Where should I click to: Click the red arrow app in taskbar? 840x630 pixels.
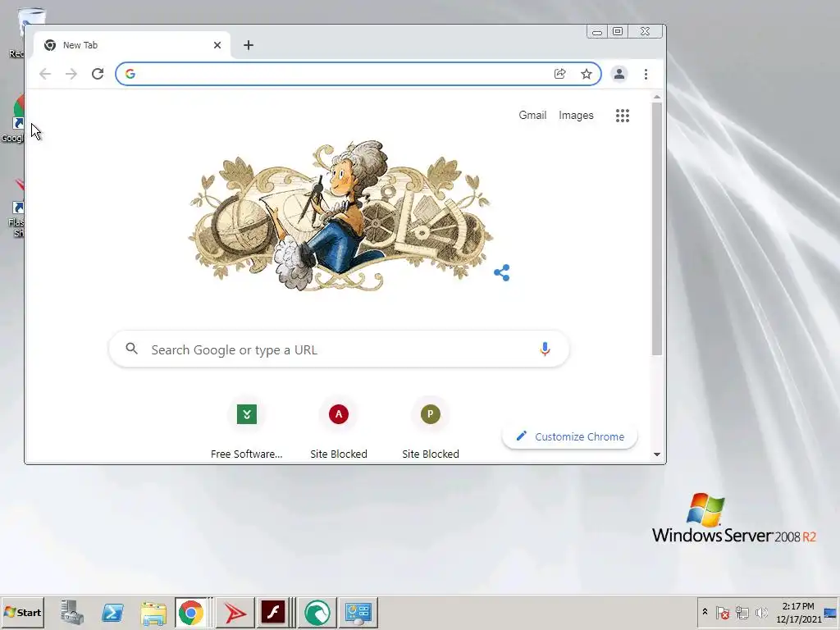pyautogui.click(x=235, y=613)
